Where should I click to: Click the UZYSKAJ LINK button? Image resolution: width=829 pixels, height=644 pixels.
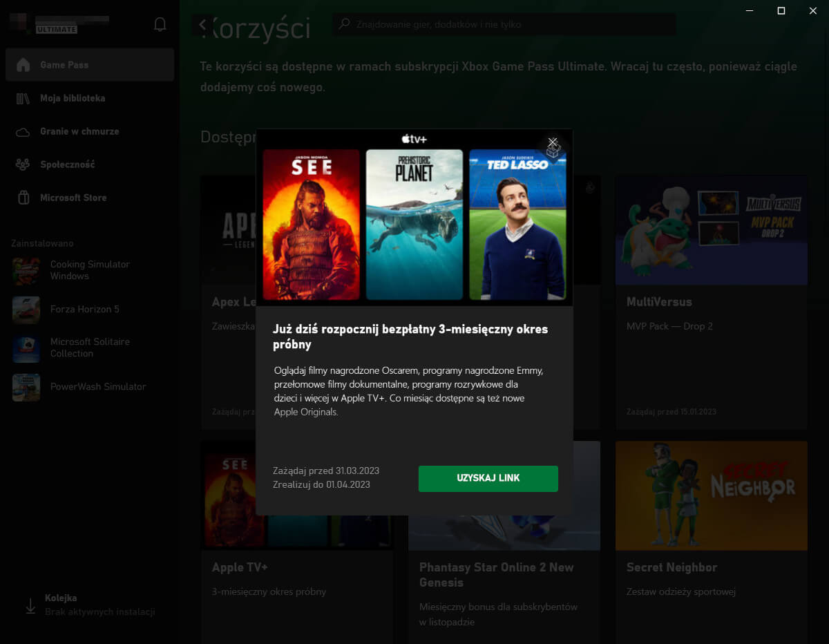tap(488, 478)
